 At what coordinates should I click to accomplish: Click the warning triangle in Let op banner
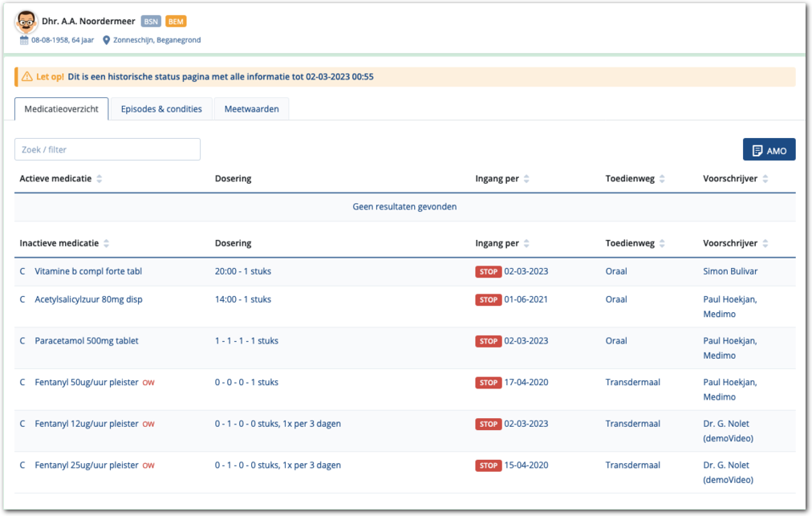coord(27,77)
